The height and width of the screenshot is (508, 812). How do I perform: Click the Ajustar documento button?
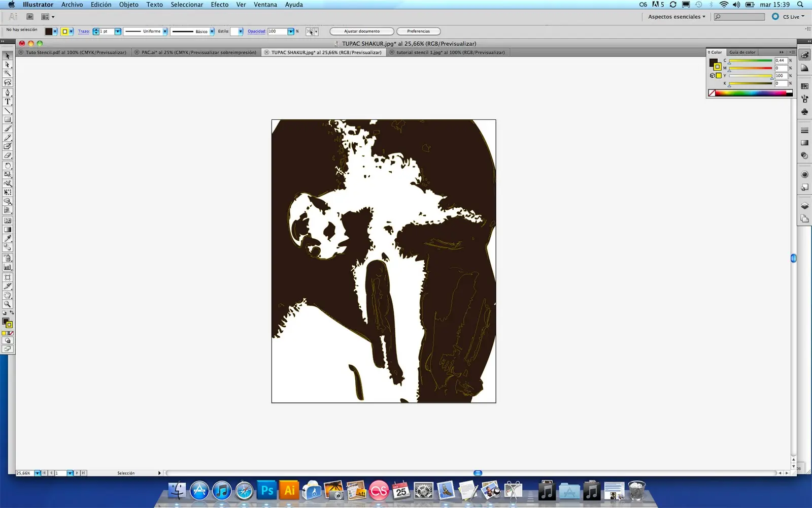pos(362,31)
